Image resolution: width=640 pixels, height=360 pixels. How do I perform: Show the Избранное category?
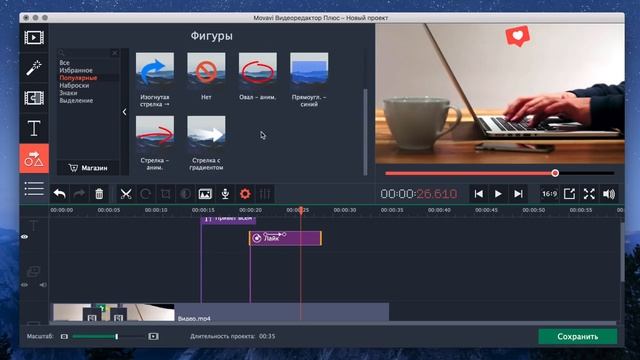(x=76, y=70)
